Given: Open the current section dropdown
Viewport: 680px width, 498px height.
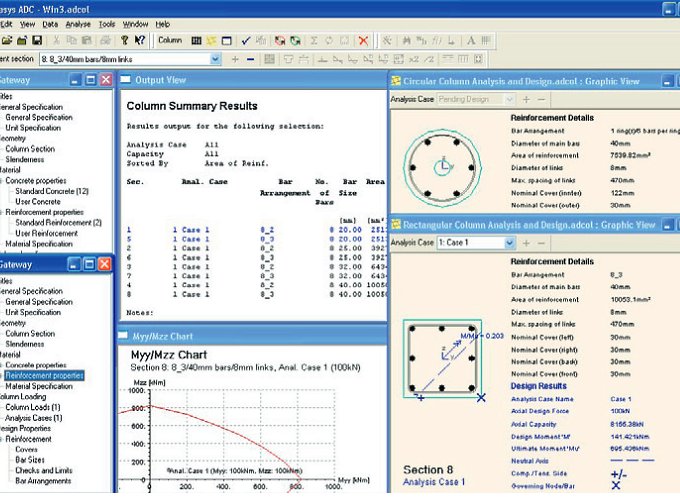Looking at the screenshot, I should pyautogui.click(x=215, y=59).
